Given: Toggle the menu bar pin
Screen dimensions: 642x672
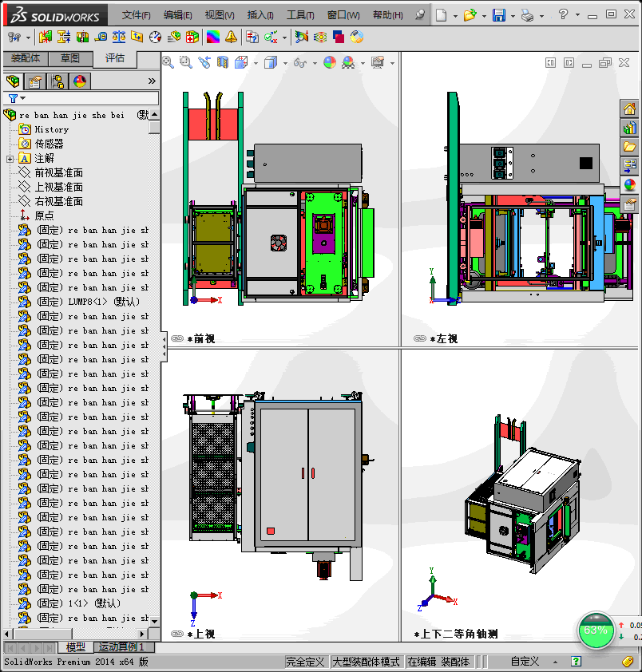Looking at the screenshot, I should point(420,15).
